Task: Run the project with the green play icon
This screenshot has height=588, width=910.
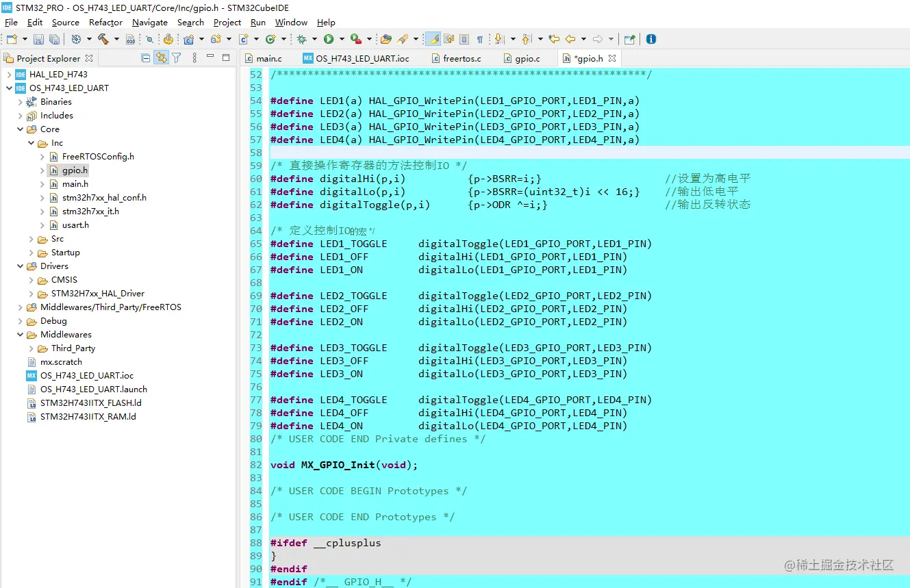Action: click(x=329, y=39)
